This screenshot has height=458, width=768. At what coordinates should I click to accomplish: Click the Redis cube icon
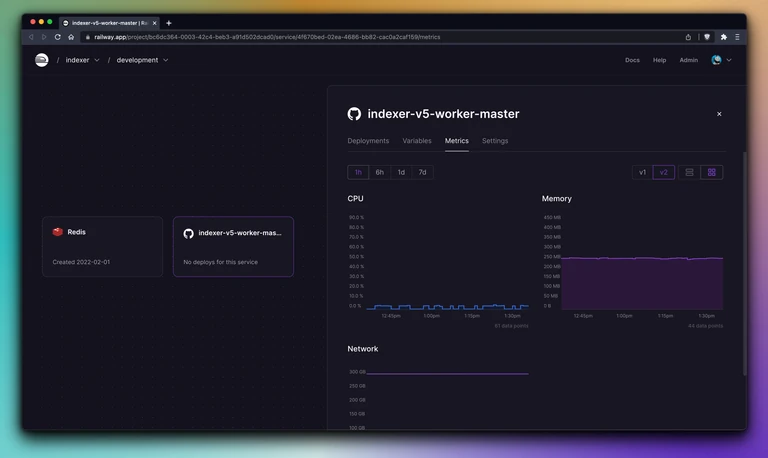pos(58,232)
